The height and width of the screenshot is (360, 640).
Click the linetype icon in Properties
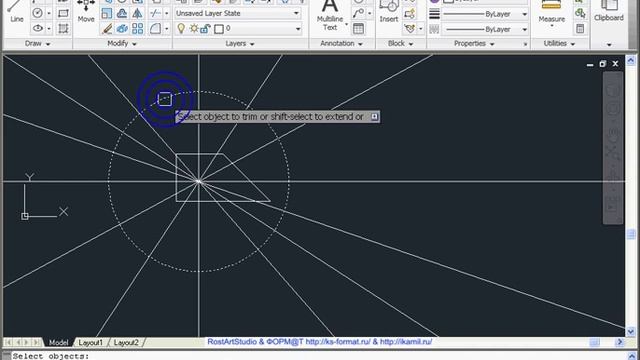click(434, 29)
